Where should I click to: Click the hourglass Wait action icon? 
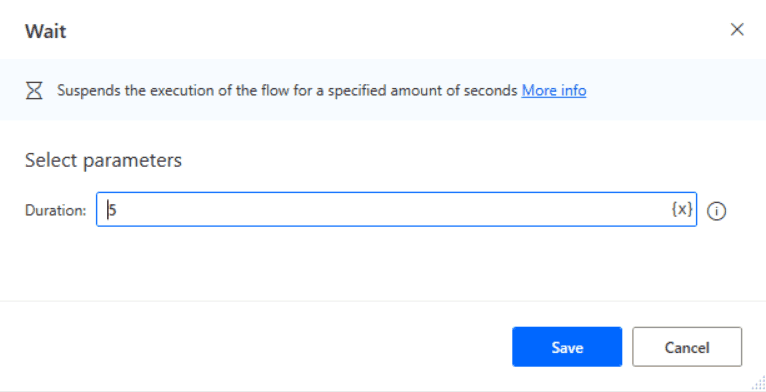[x=34, y=90]
